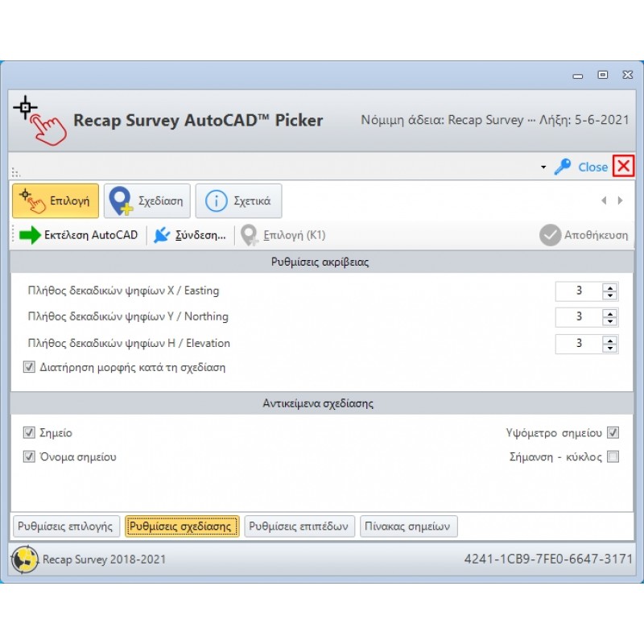Decrease H / Elevation decimal digits

[610, 349]
